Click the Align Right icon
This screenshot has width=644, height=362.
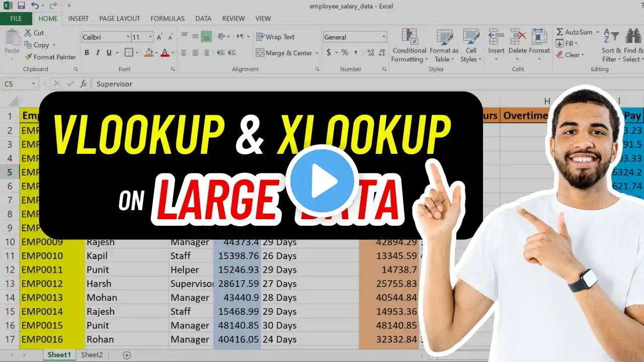tap(206, 52)
